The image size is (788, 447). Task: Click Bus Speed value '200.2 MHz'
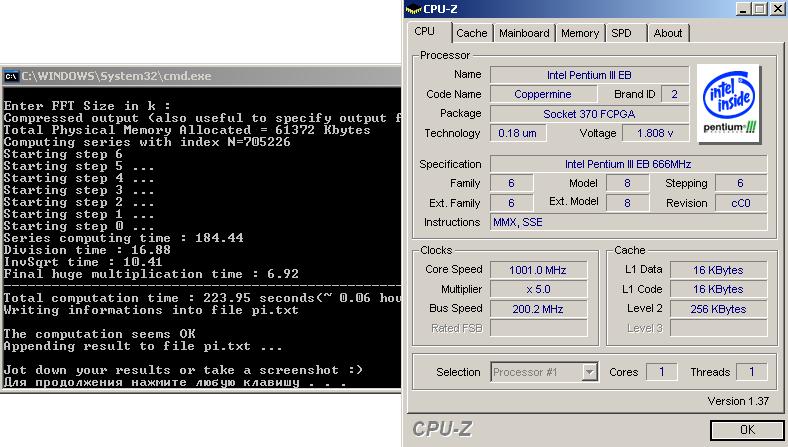coord(538,309)
